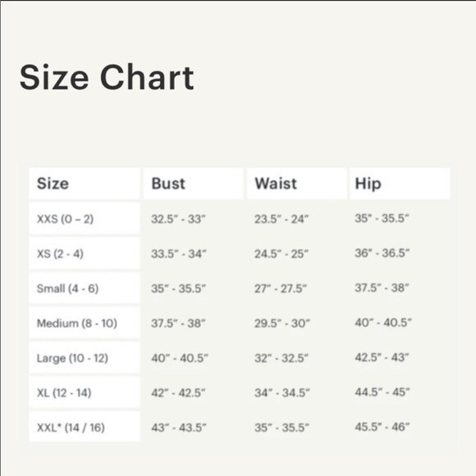Click the XS hip value 36" - 36.5"

[x=382, y=253]
